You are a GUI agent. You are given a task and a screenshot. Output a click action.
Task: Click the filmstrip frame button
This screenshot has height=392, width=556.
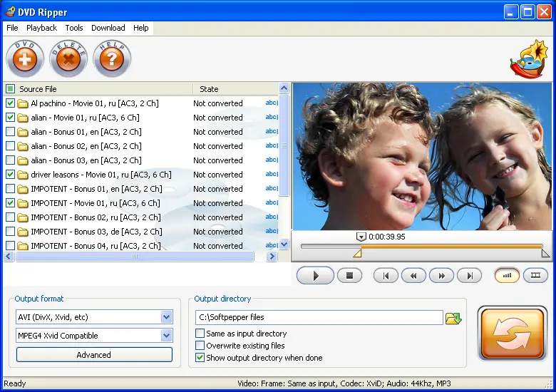tap(535, 275)
